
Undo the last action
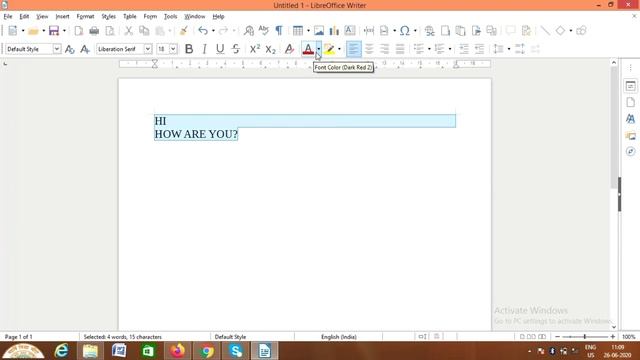(x=203, y=31)
